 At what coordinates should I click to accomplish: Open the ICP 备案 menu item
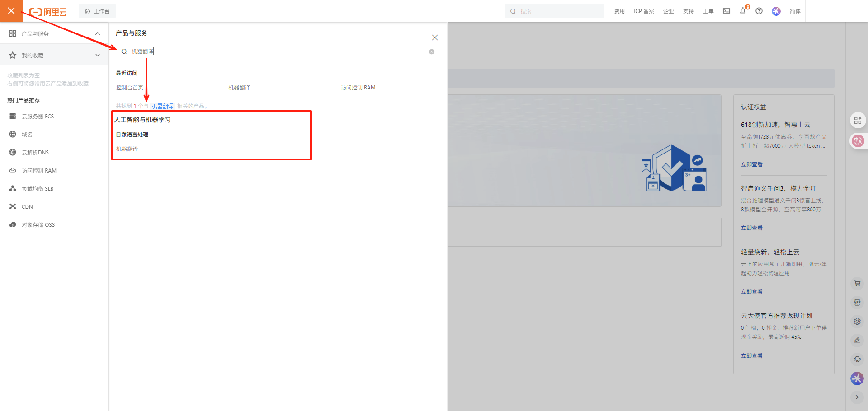pyautogui.click(x=644, y=11)
